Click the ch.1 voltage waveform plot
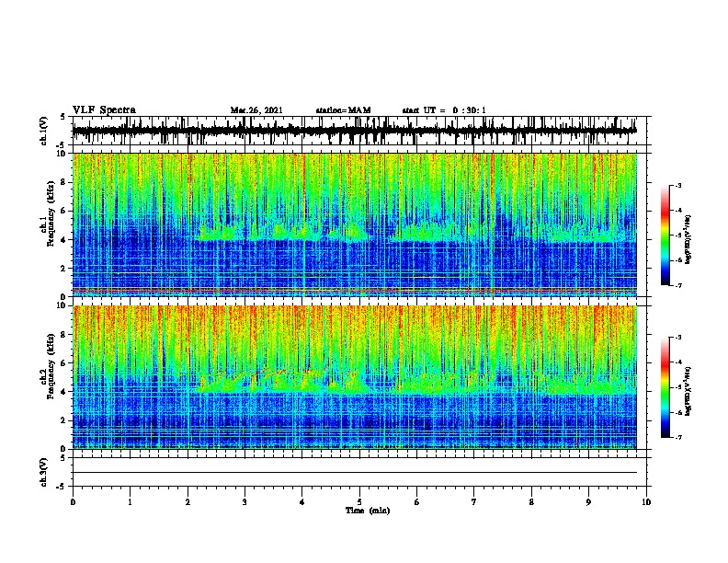 point(355,131)
